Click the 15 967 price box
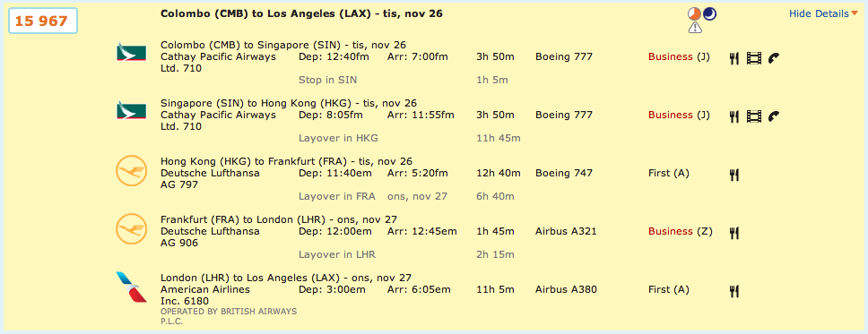Screen dimensions: 868x334 pos(41,21)
